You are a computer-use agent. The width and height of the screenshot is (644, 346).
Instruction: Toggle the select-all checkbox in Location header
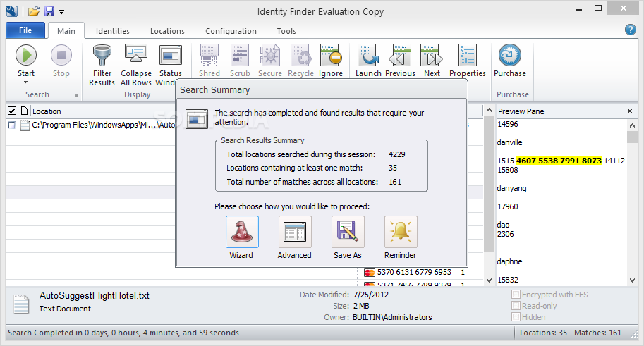[12, 111]
